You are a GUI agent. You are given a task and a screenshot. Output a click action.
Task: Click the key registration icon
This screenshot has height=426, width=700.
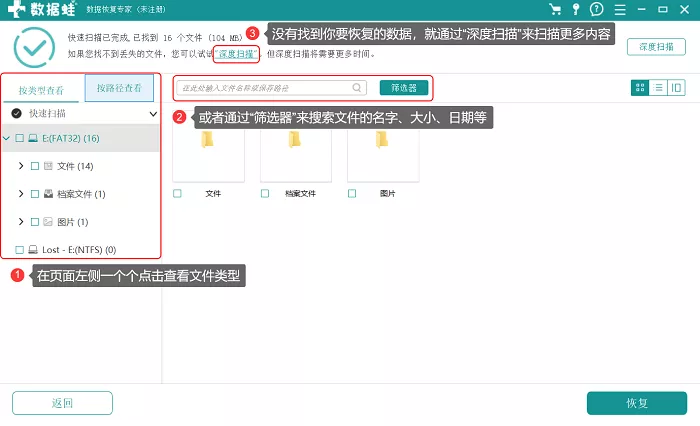(576, 9)
